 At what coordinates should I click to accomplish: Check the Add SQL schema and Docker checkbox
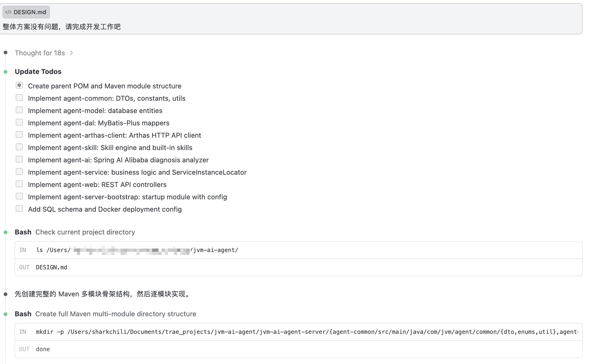pos(19,209)
